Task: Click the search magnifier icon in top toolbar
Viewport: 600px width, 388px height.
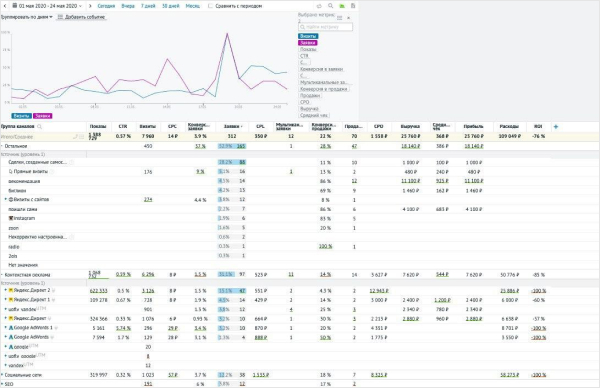Action: coord(330,6)
